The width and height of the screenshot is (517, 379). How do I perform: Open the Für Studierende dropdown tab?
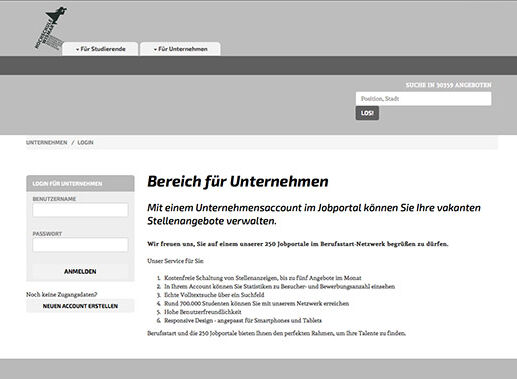pos(100,49)
